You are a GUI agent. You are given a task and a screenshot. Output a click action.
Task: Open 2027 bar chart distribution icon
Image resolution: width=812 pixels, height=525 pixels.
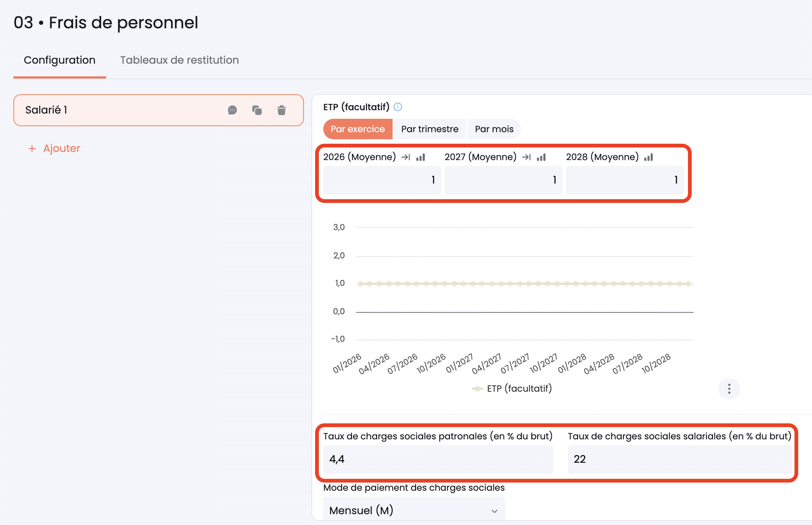coord(541,157)
